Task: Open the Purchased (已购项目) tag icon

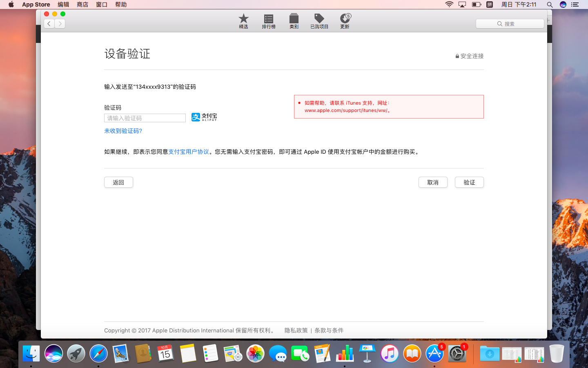Action: pyautogui.click(x=319, y=21)
